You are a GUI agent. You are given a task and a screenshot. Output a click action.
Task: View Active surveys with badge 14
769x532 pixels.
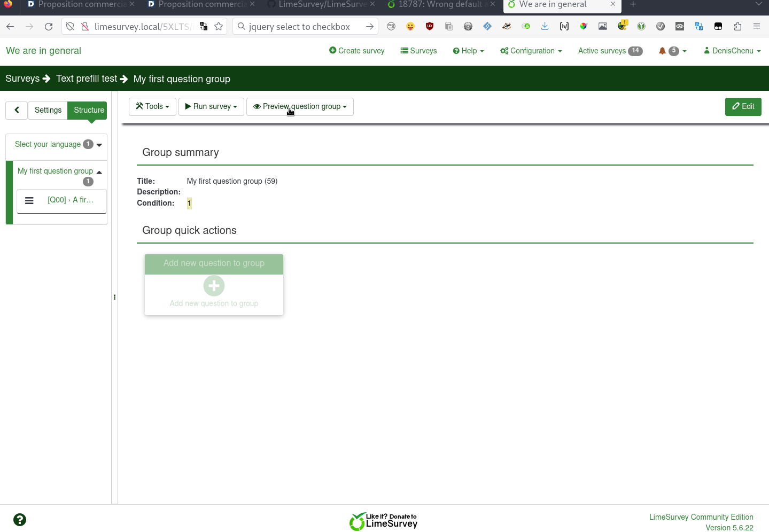tap(610, 51)
